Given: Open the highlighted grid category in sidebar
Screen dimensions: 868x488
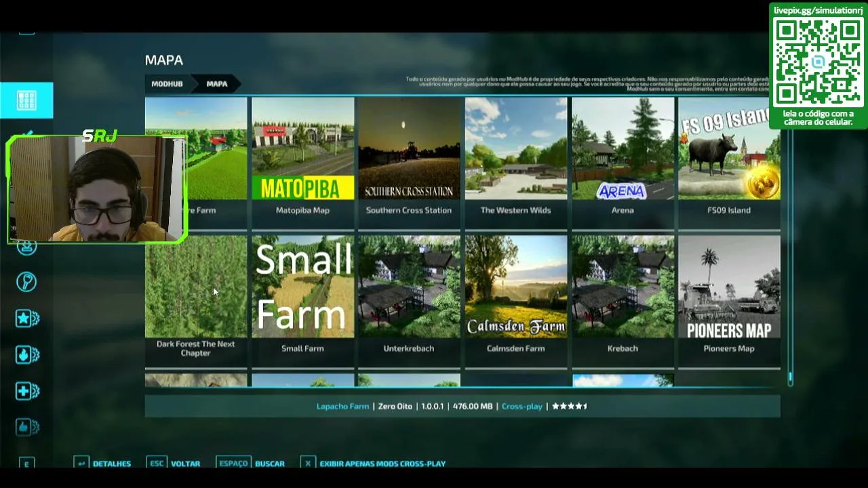Looking at the screenshot, I should pos(26,100).
